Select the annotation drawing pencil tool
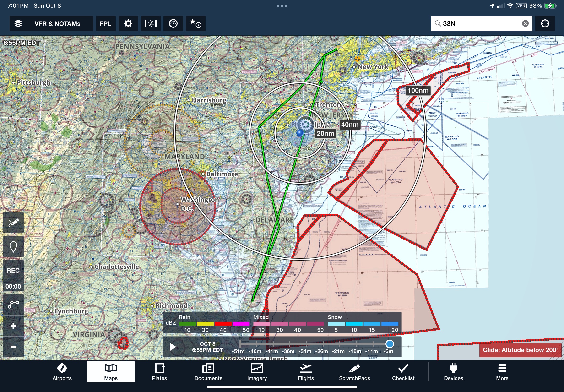This screenshot has height=392, width=564. click(13, 223)
